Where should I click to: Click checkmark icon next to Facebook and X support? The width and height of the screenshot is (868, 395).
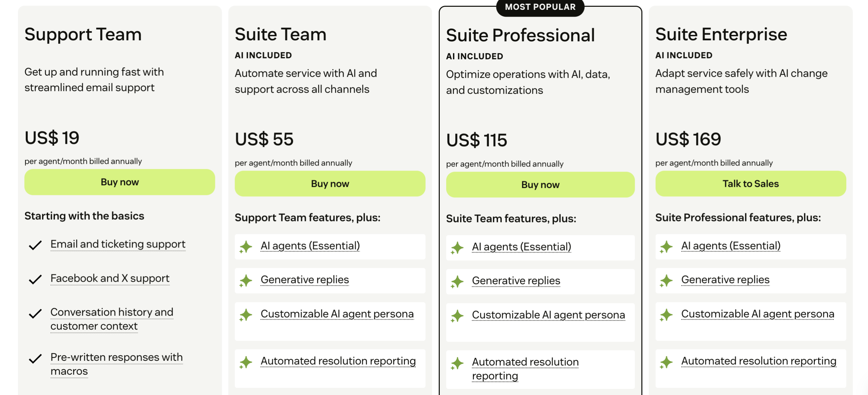coord(35,279)
